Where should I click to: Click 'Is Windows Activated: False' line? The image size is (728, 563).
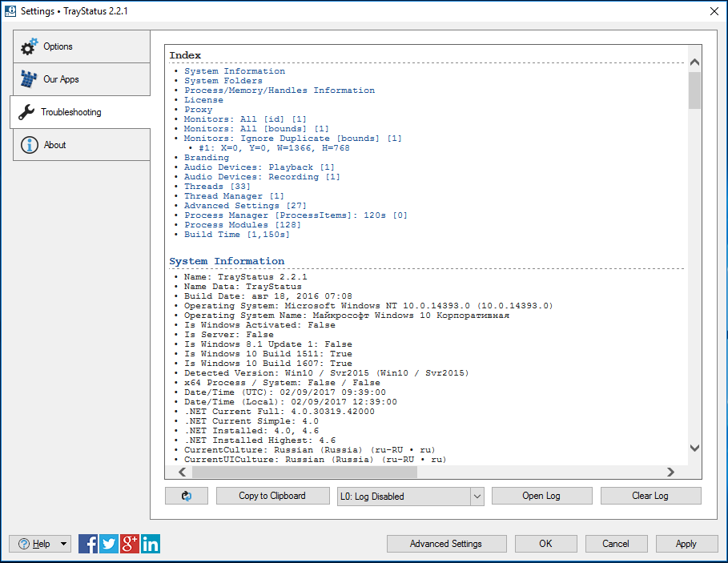[x=259, y=325]
